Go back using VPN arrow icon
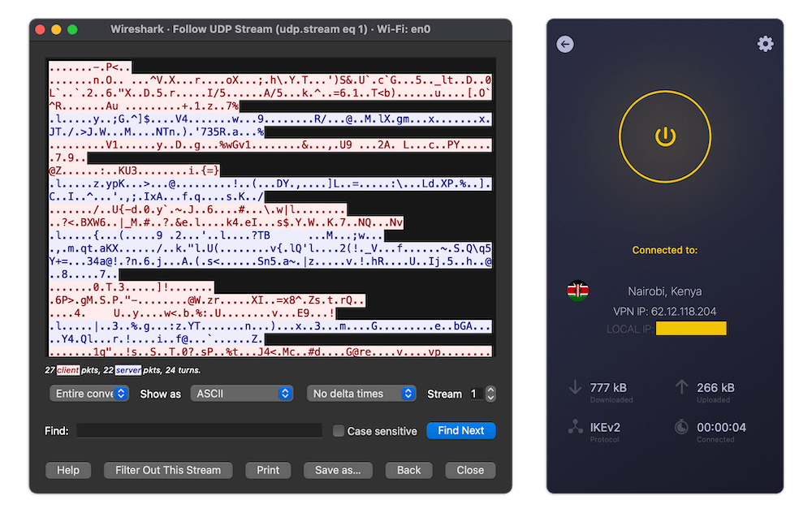 coord(565,45)
